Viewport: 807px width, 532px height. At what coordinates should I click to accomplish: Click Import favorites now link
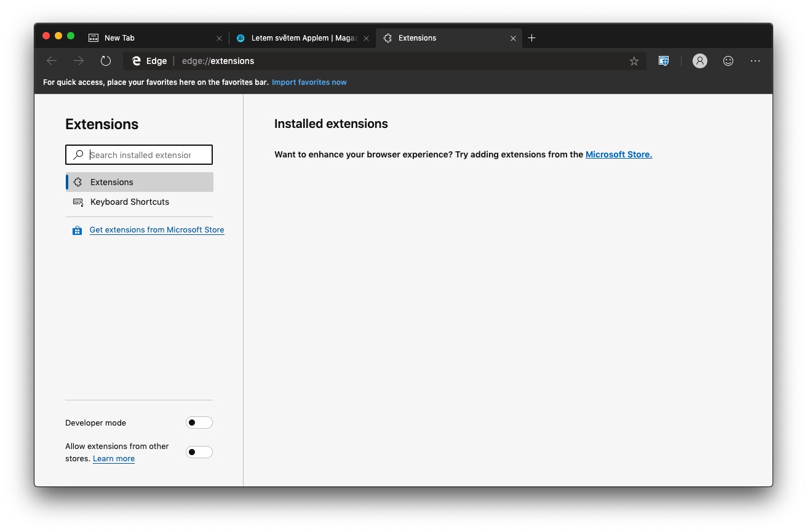(x=309, y=82)
